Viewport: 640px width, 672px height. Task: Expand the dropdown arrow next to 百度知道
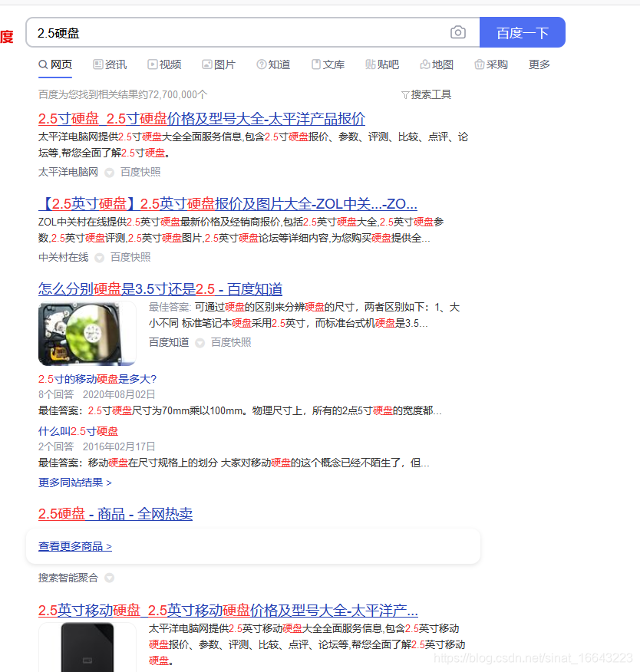200,343
